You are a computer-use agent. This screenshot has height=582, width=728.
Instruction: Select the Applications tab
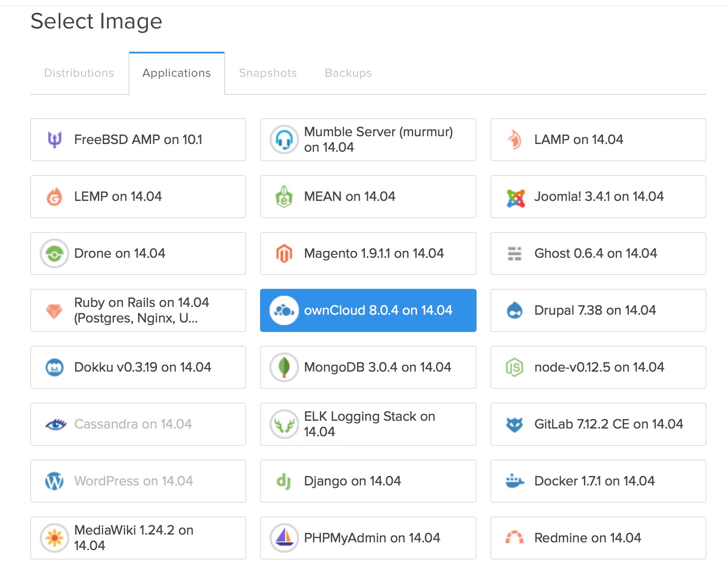click(177, 73)
